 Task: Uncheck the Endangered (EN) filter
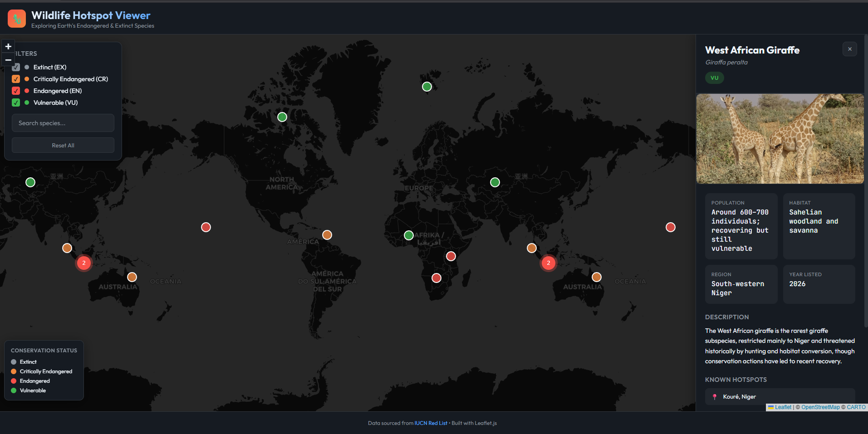[16, 91]
